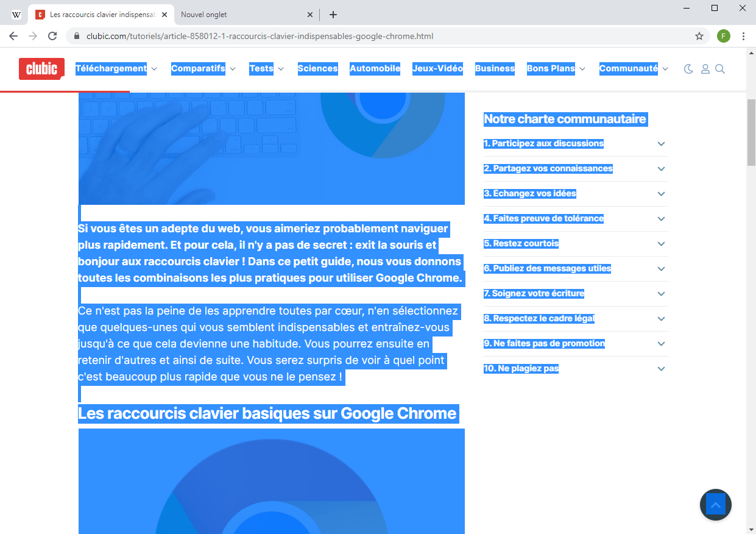Click the search magnifier icon
This screenshot has width=756, height=534.
(720, 69)
